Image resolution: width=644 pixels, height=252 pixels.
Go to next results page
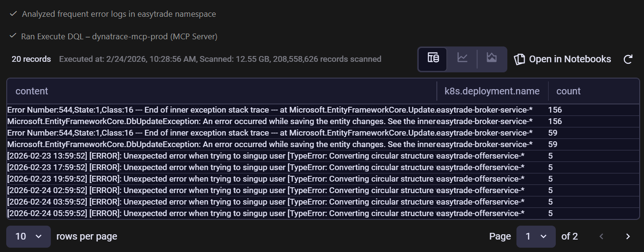(628, 236)
